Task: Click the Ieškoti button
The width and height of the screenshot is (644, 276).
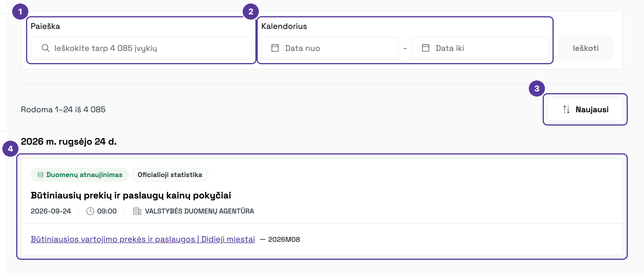Action: pos(586,48)
